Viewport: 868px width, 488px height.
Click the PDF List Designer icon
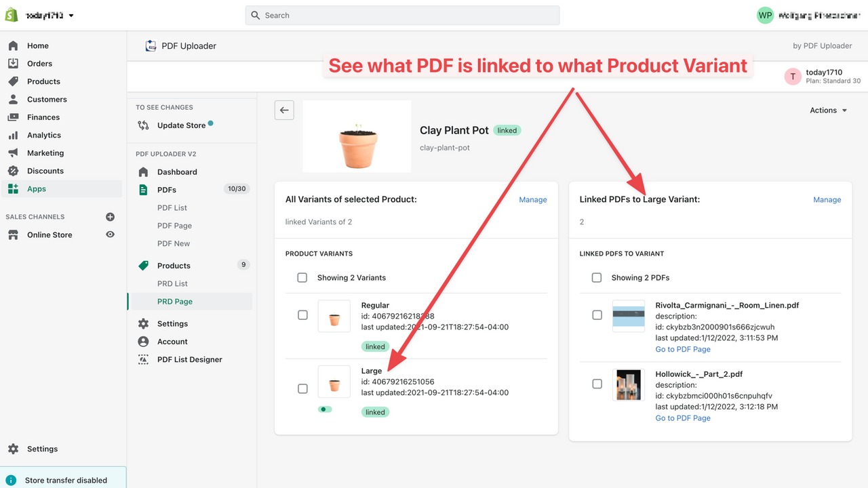143,359
